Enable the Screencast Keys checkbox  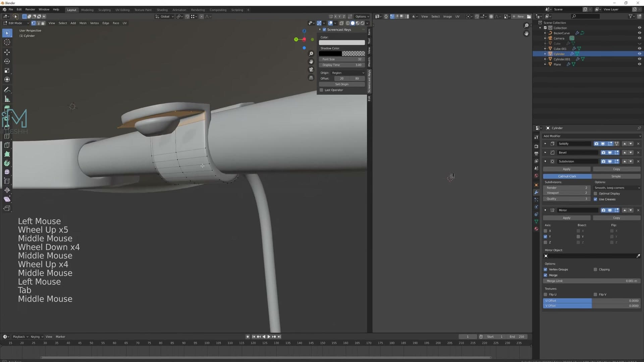(324, 29)
